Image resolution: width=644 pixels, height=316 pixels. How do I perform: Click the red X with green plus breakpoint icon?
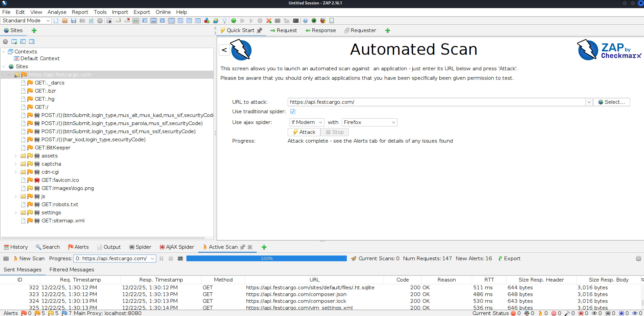pyautogui.click(x=269, y=21)
